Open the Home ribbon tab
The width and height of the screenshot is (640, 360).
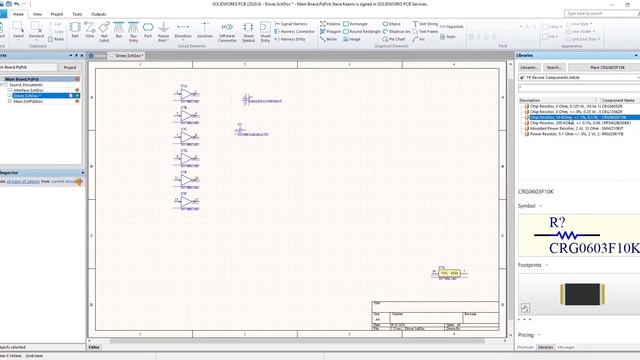pyautogui.click(x=18, y=14)
